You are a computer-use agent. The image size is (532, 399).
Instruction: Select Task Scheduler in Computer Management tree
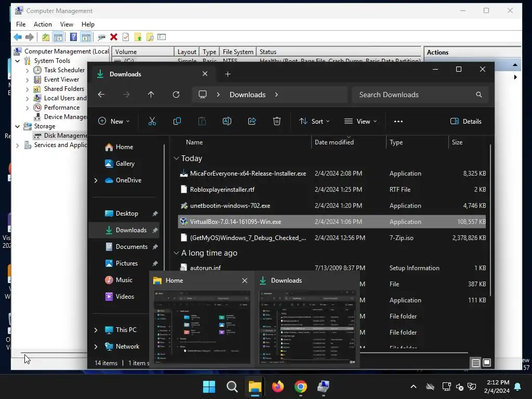(64, 70)
